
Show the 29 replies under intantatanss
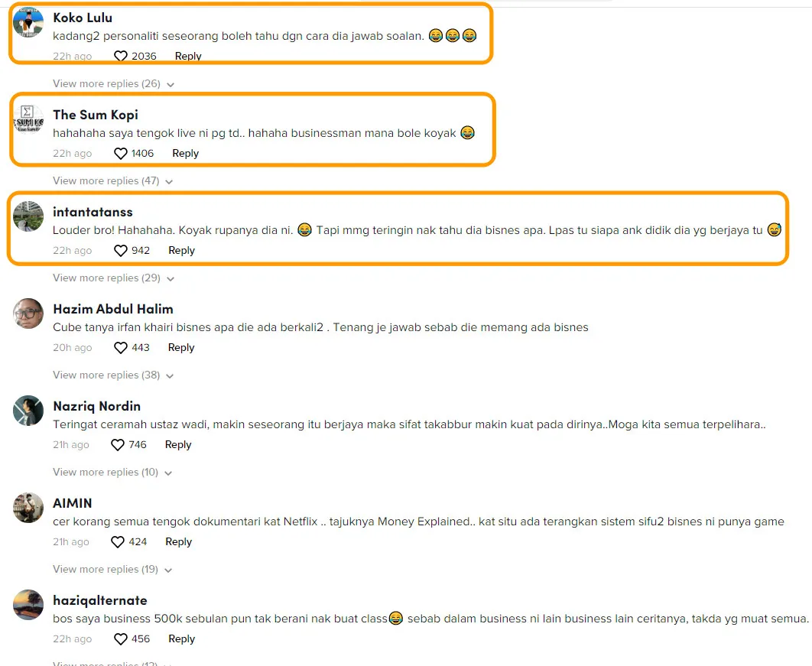112,278
